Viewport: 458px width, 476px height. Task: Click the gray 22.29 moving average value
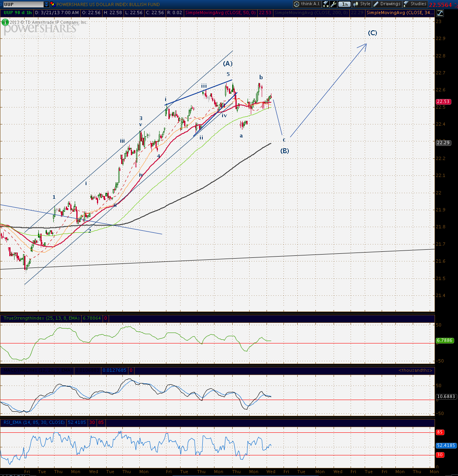point(357,13)
